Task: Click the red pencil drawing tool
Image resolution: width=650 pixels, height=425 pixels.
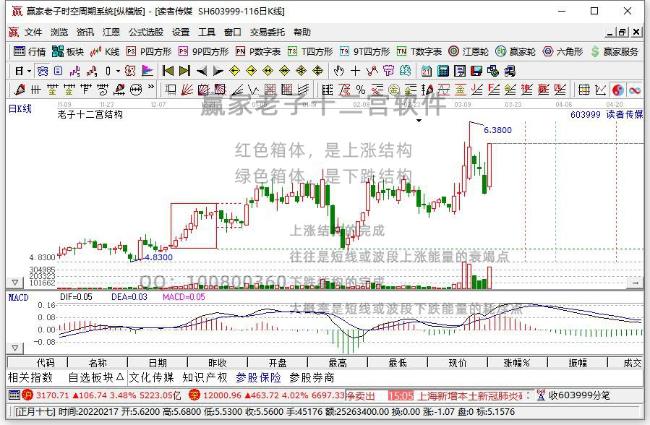Action: 19,89
